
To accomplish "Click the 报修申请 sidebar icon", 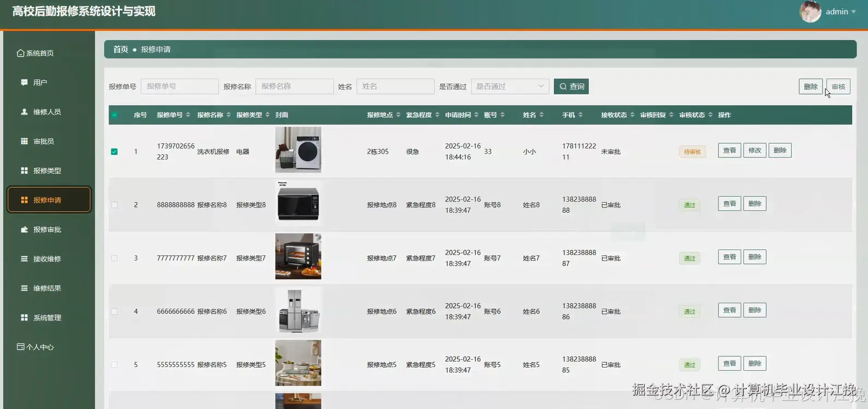I will point(24,200).
